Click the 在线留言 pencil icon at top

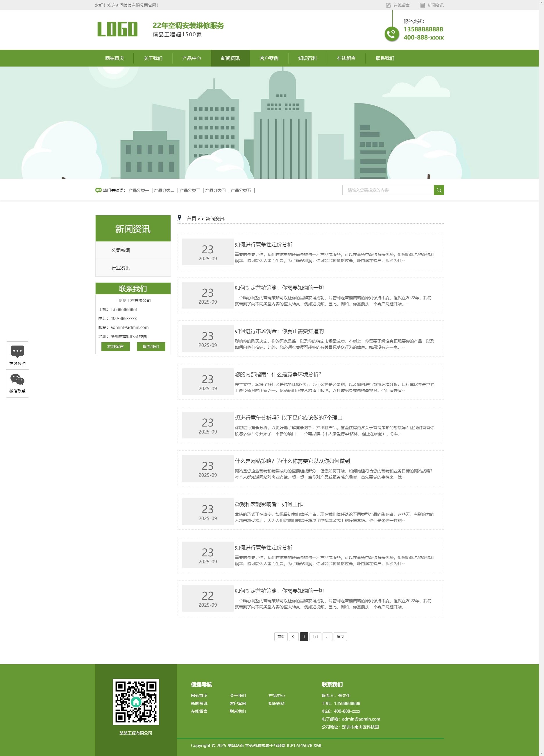[x=388, y=5]
